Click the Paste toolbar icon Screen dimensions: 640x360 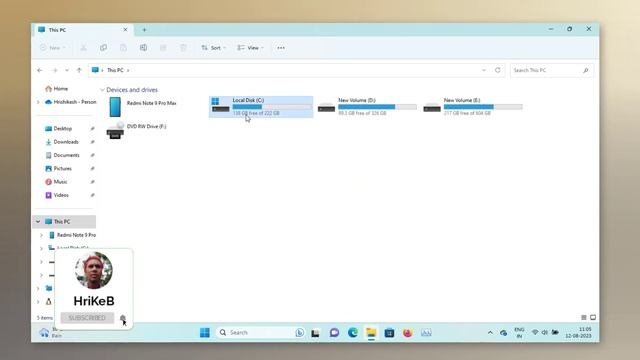tap(123, 48)
